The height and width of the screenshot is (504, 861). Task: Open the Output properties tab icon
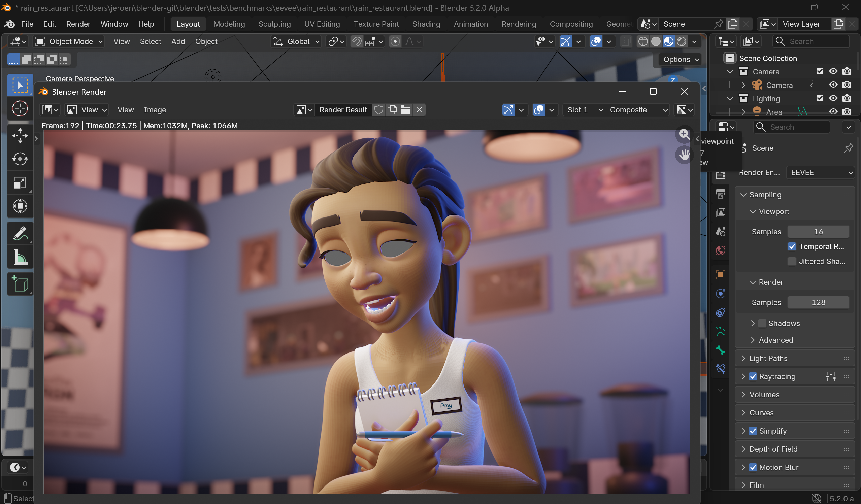coord(720,194)
